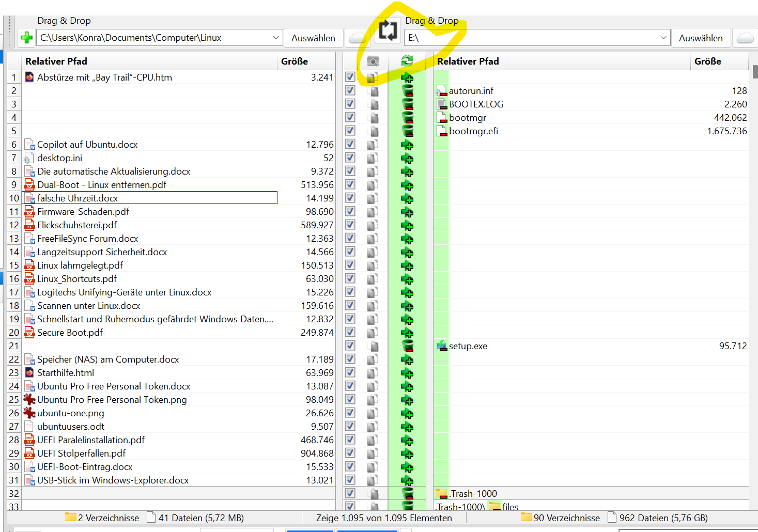This screenshot has height=532, width=758.
Task: Click the size value 442.062 of bootmgr
Action: [731, 118]
